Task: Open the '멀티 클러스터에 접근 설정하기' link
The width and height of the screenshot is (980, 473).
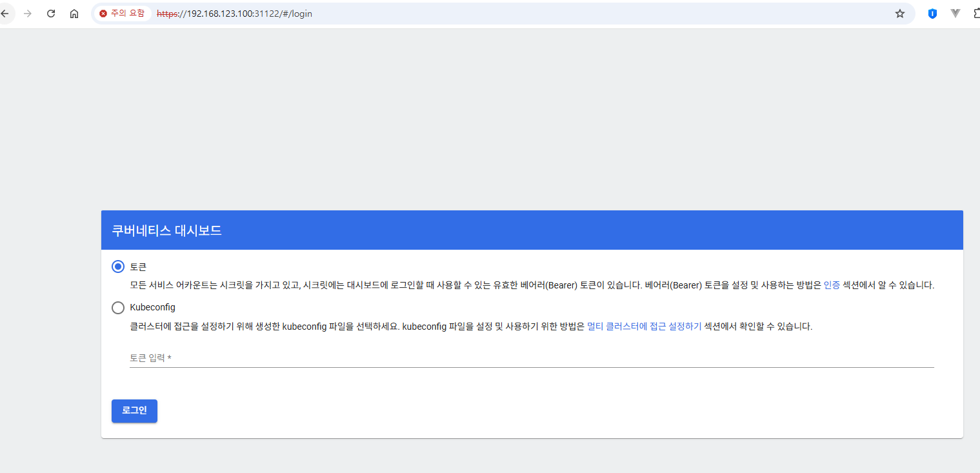Action: pos(644,327)
